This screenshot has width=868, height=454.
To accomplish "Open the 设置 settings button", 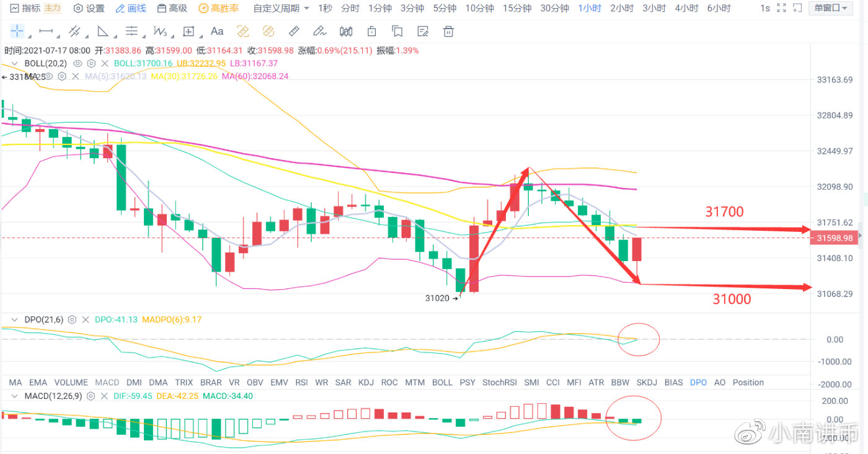I will point(89,8).
